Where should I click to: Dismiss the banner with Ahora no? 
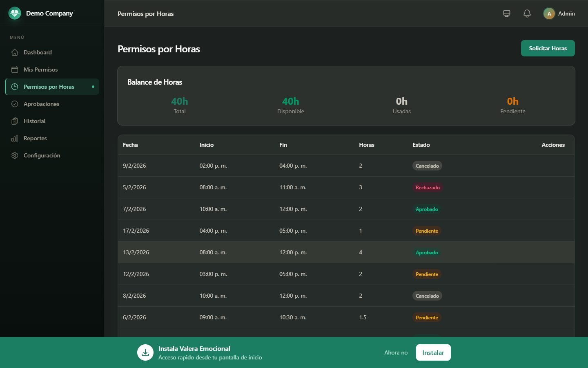click(x=396, y=352)
